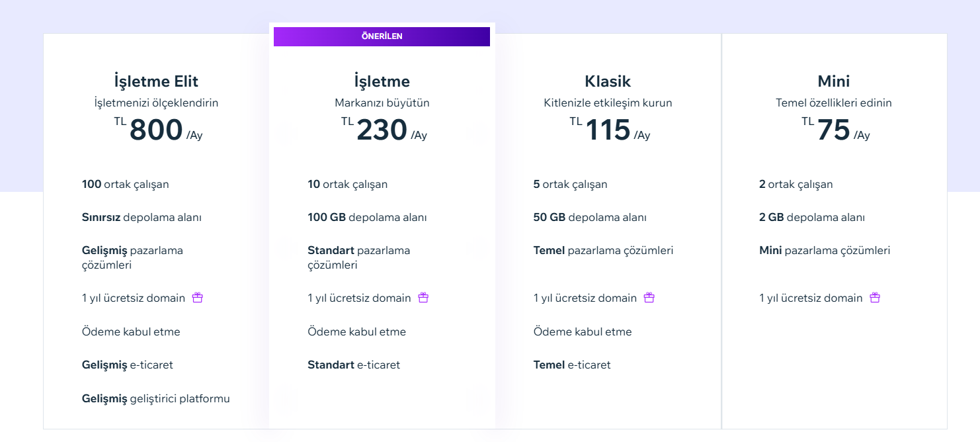Image resolution: width=980 pixels, height=442 pixels.
Task: Select the İşletme Elit plan title
Action: coord(156,81)
